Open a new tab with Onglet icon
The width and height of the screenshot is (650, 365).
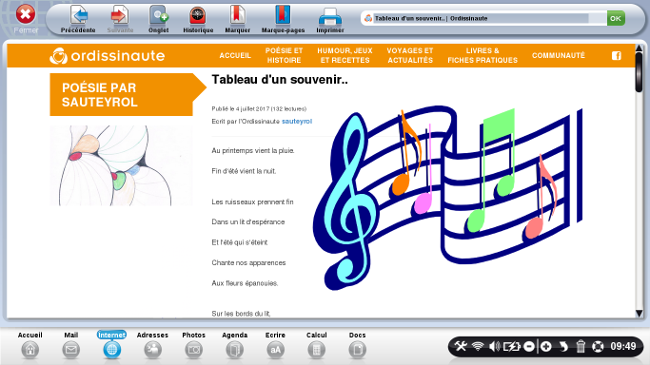[159, 16]
